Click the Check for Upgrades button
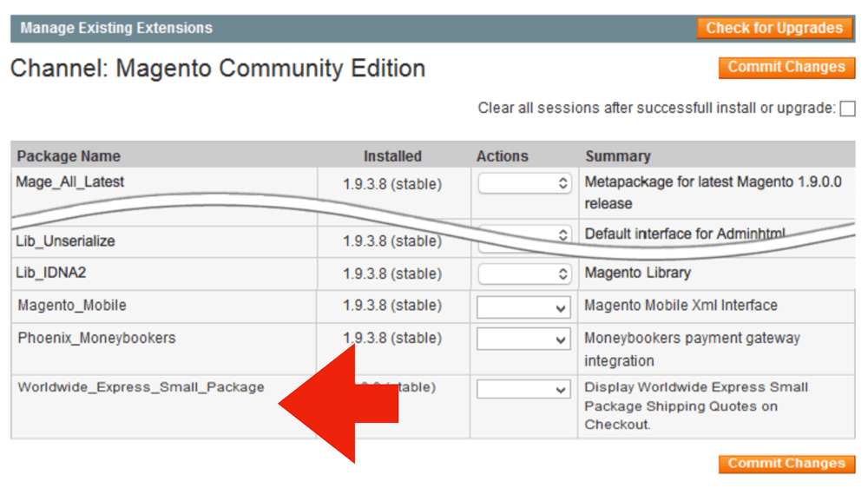Screen dimensions: 868x488 pyautogui.click(x=774, y=29)
